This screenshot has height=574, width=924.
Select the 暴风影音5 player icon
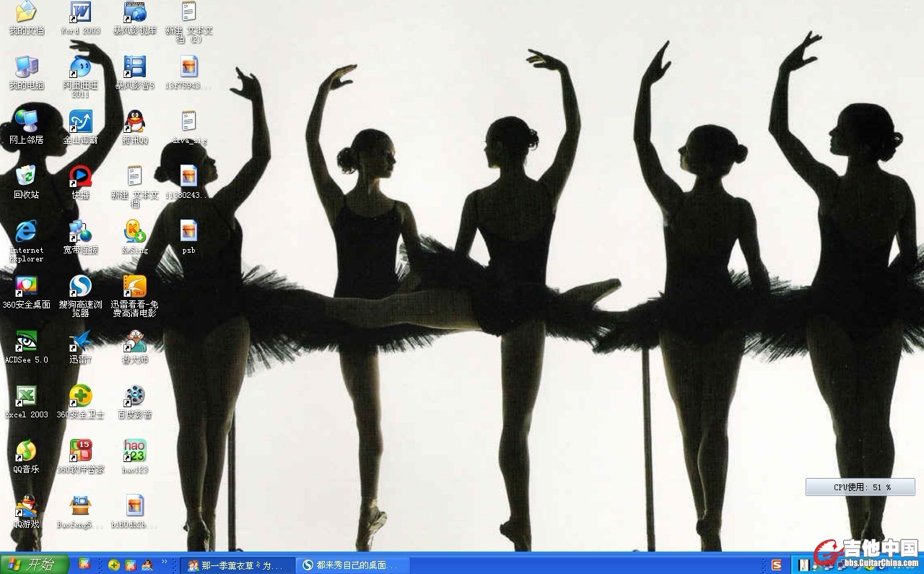click(134, 68)
